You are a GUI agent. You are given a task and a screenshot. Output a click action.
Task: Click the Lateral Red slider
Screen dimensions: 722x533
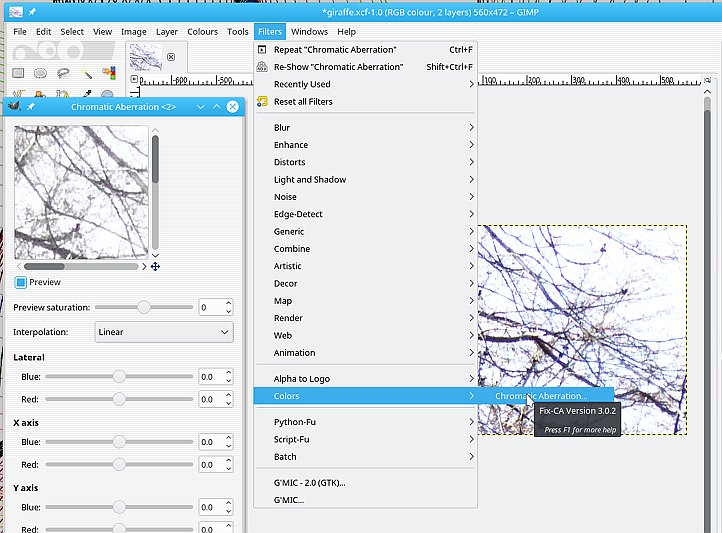(x=119, y=399)
